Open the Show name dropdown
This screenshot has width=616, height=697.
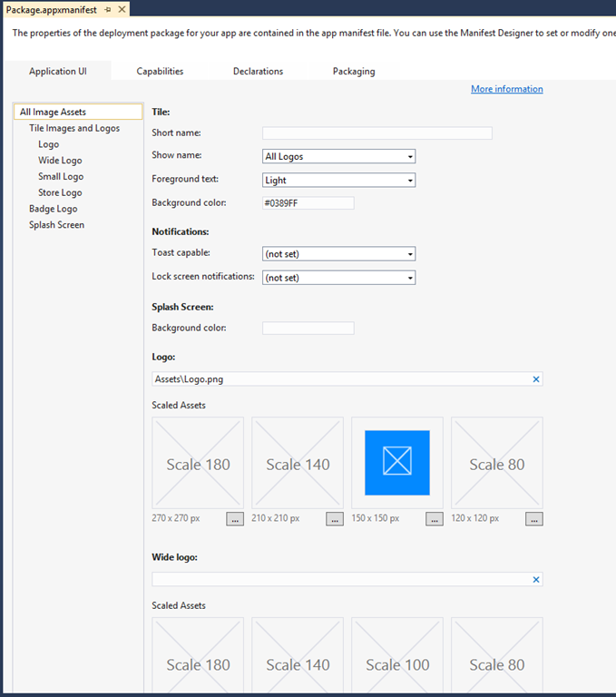[x=338, y=156]
